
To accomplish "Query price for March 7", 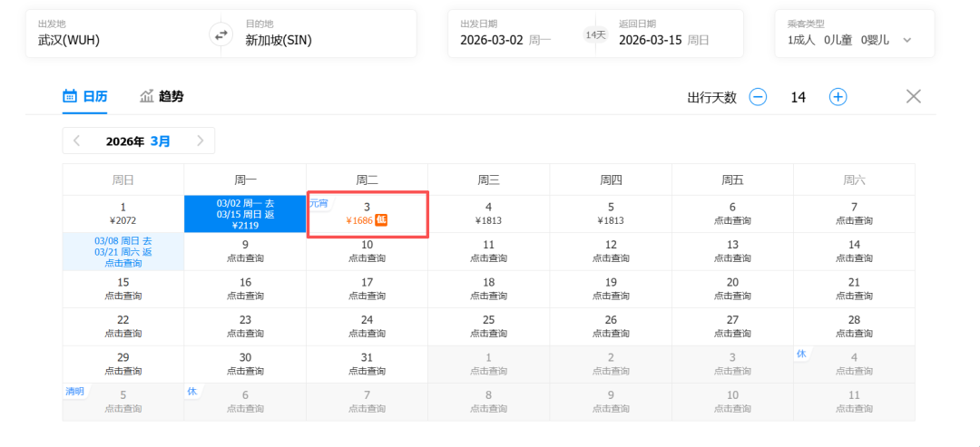I will 855,213.
